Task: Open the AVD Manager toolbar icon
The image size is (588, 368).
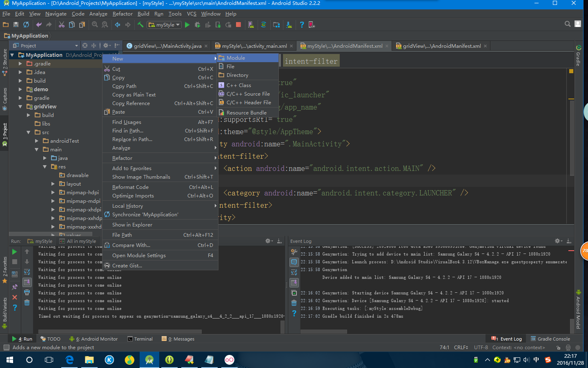Action: click(x=251, y=25)
